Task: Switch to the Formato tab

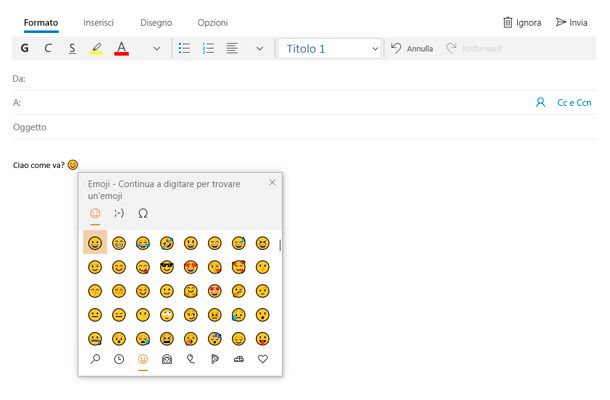Action: click(x=41, y=23)
